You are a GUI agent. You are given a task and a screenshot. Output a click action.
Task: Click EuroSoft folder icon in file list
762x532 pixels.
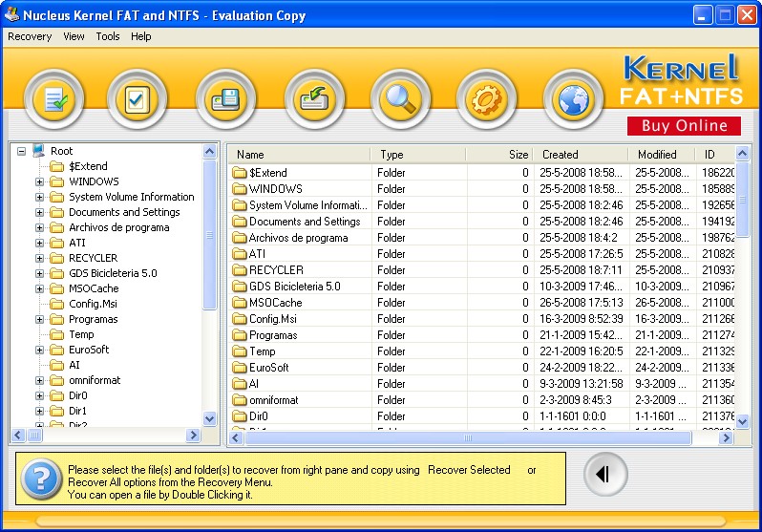pos(239,367)
